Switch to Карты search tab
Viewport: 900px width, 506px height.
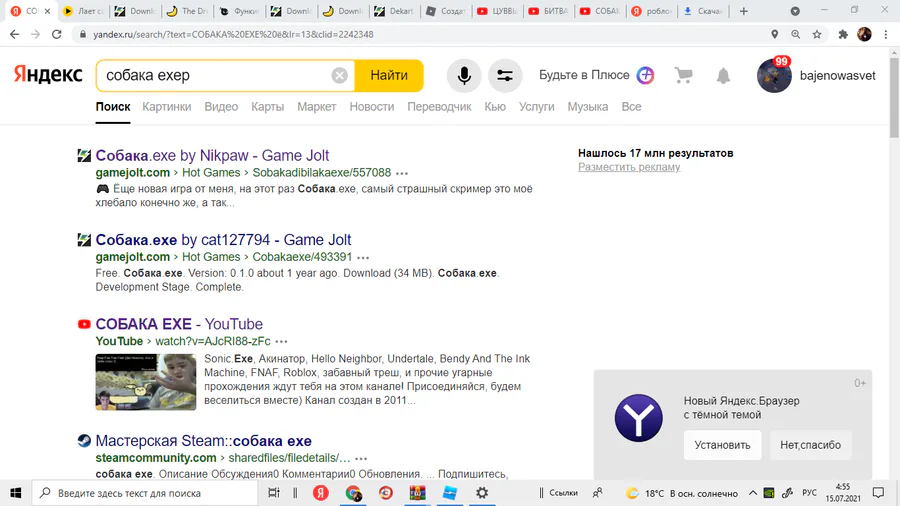pyautogui.click(x=267, y=107)
